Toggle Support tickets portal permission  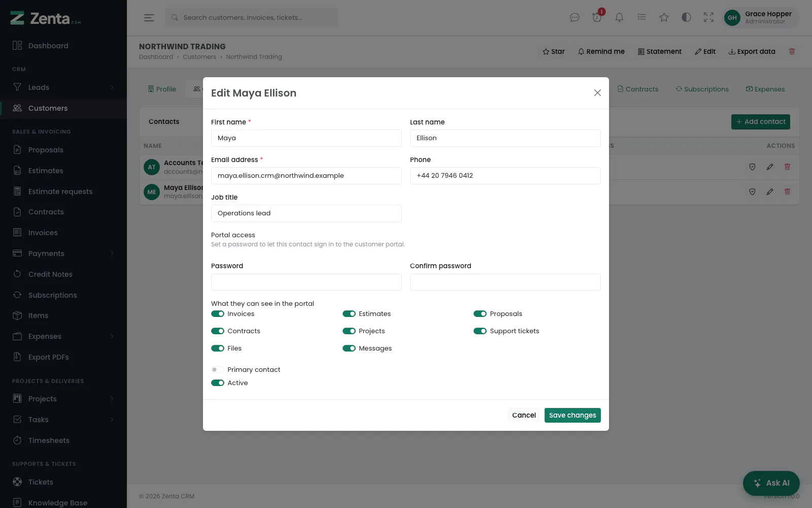[480, 331]
